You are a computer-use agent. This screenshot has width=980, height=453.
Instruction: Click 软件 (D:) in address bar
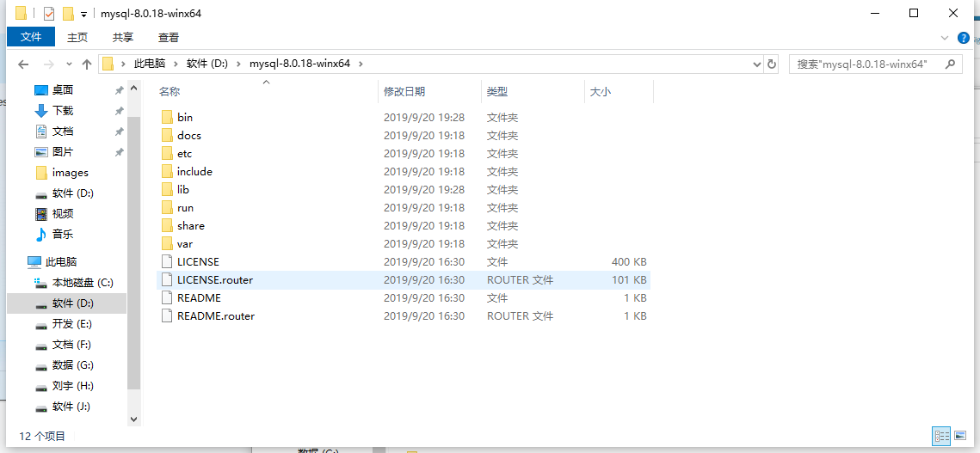coord(206,64)
